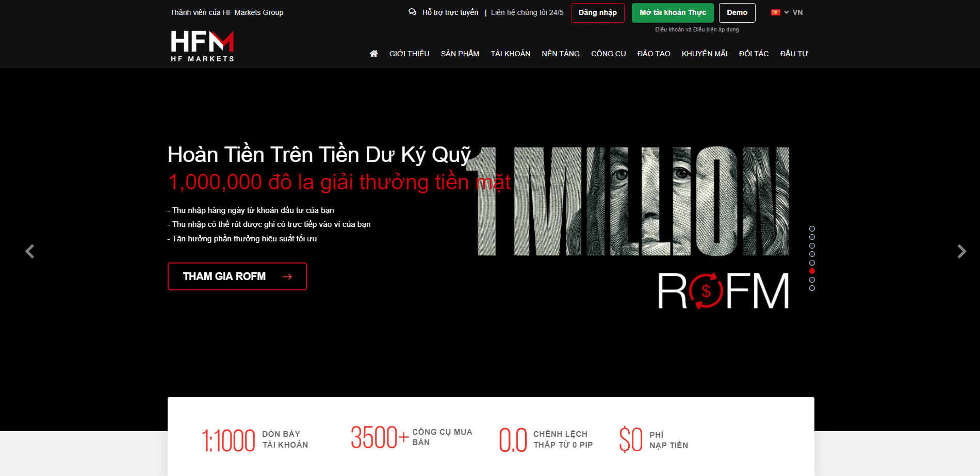
Task: Click the live chat support bubble icon
Action: point(412,12)
